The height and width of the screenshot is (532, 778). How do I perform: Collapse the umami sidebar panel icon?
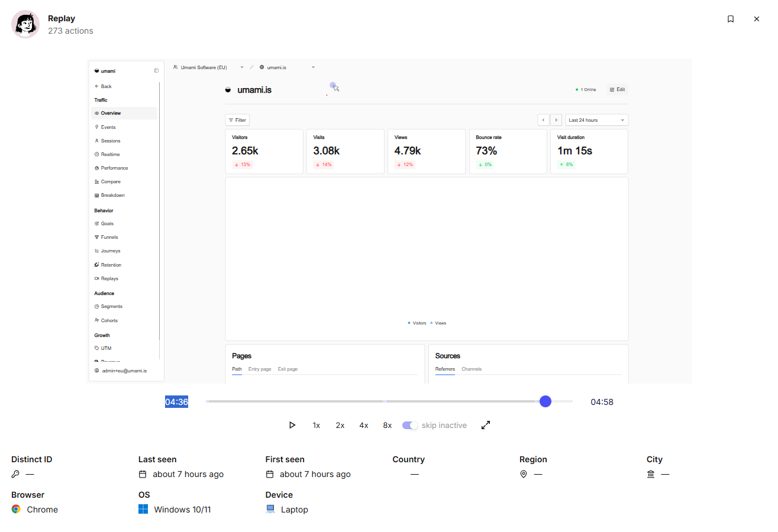point(156,71)
